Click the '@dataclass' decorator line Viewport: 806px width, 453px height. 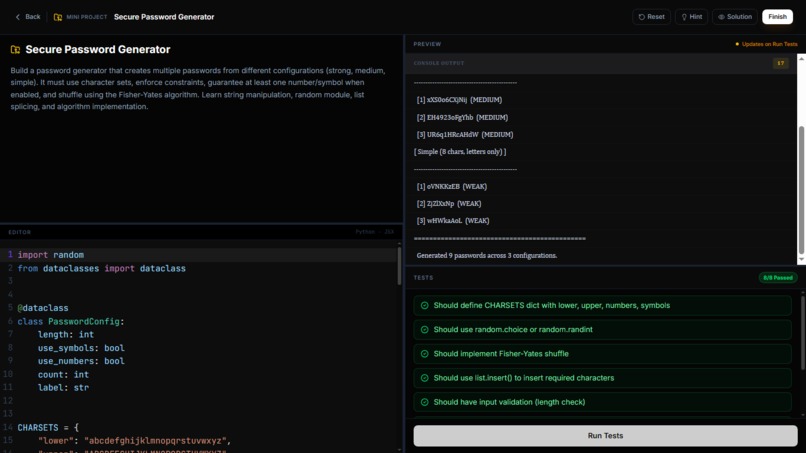tap(43, 308)
